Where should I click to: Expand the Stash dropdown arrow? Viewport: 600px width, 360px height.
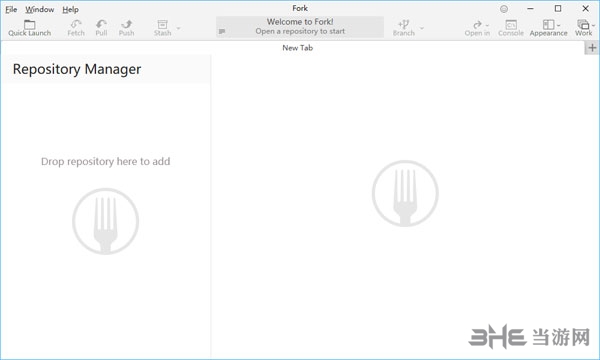(178, 28)
